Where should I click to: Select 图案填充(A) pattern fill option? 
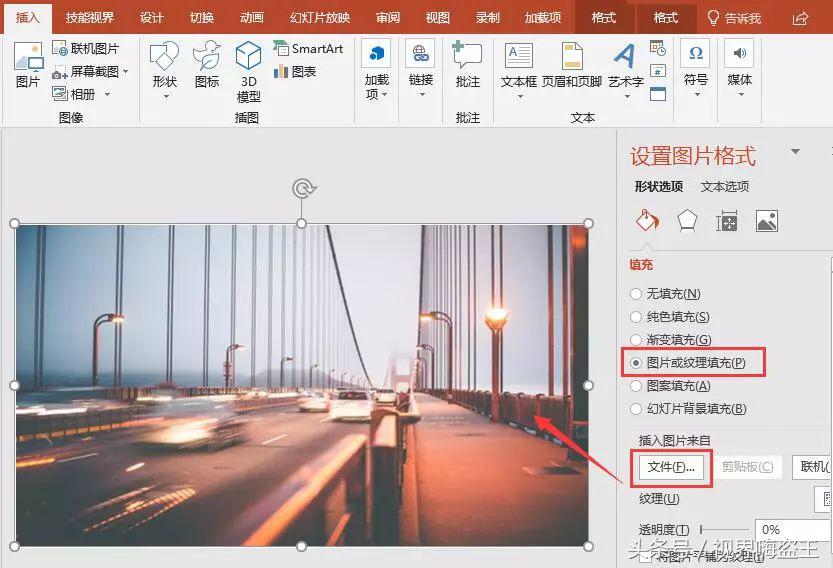670,386
